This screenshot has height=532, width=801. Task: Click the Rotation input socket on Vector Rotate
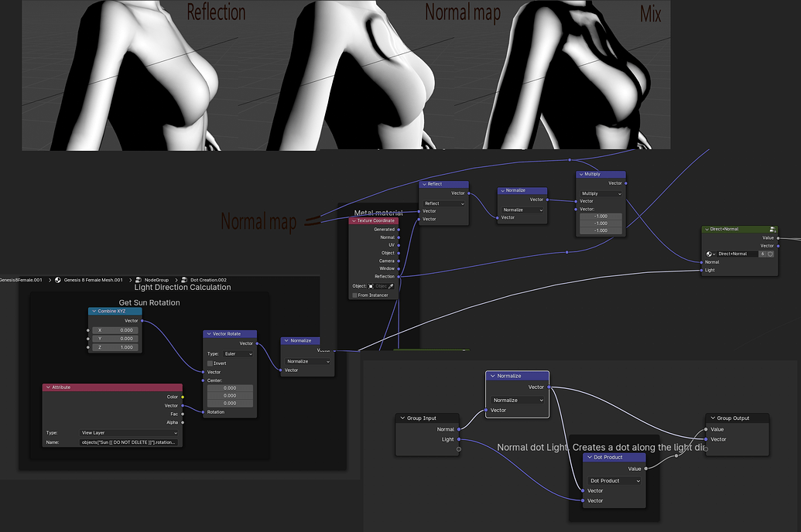coord(204,412)
